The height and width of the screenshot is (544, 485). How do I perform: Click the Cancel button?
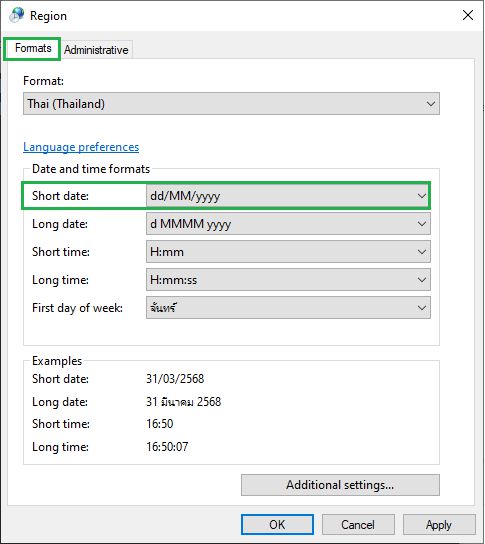(358, 525)
